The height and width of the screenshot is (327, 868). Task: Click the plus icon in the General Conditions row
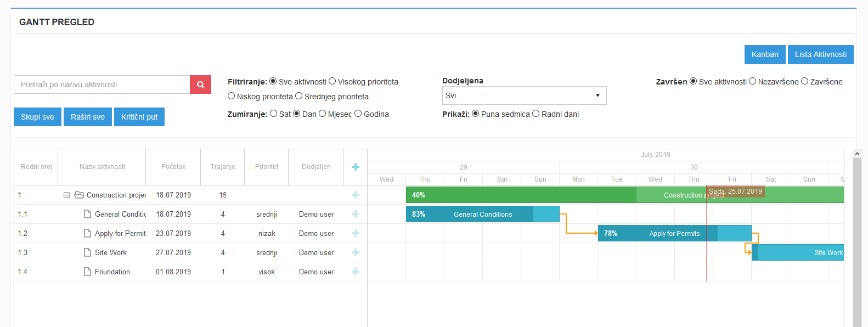coord(356,214)
